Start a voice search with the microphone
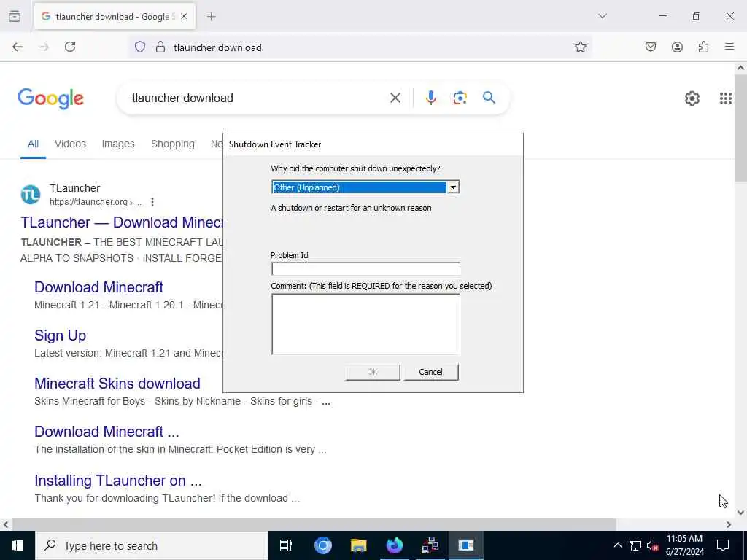747x560 pixels. coord(430,98)
